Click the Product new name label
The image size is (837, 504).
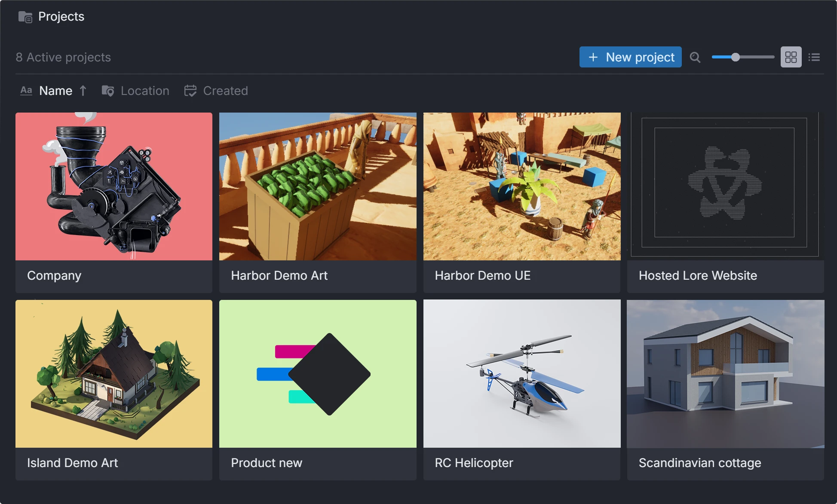click(267, 463)
